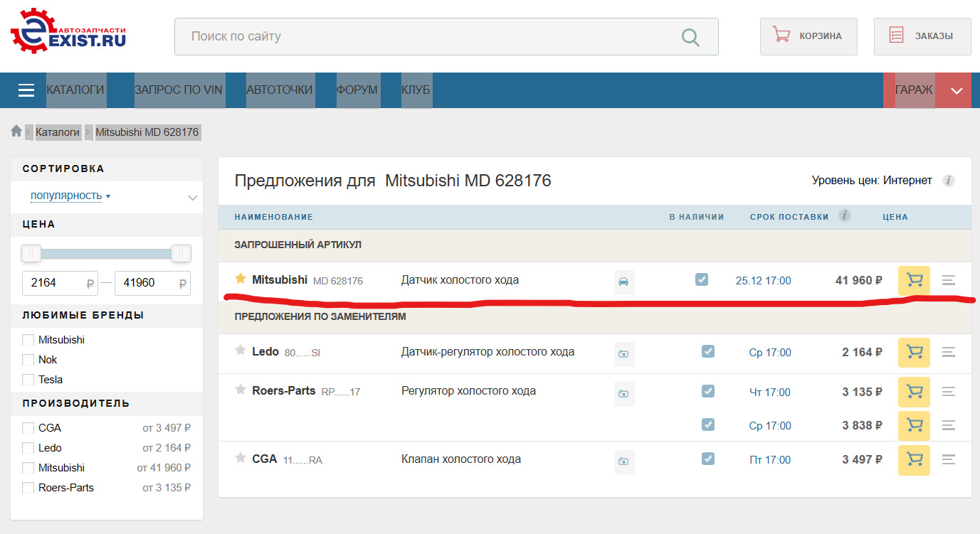Screen dimensions: 980x534
Task: Show info about price level Интернет
Action: [948, 181]
